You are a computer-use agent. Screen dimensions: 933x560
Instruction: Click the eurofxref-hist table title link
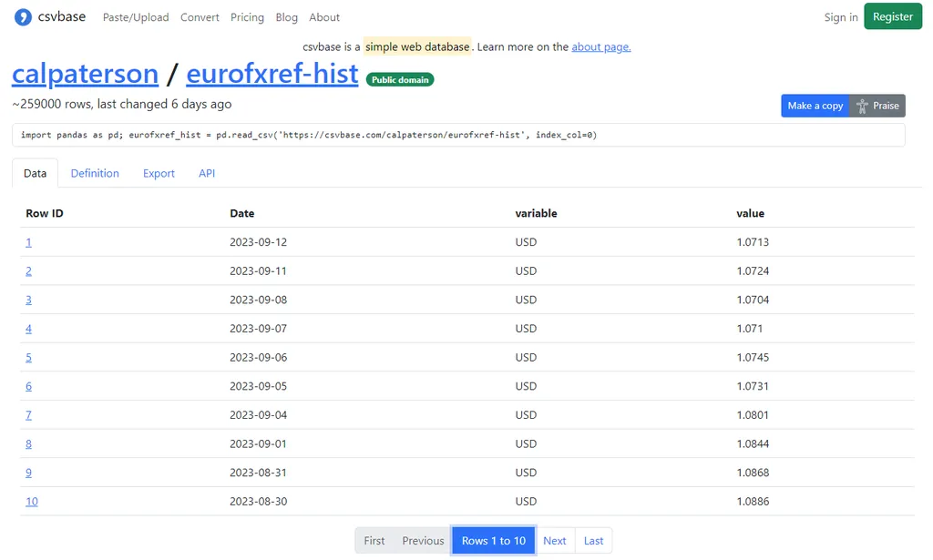point(272,74)
